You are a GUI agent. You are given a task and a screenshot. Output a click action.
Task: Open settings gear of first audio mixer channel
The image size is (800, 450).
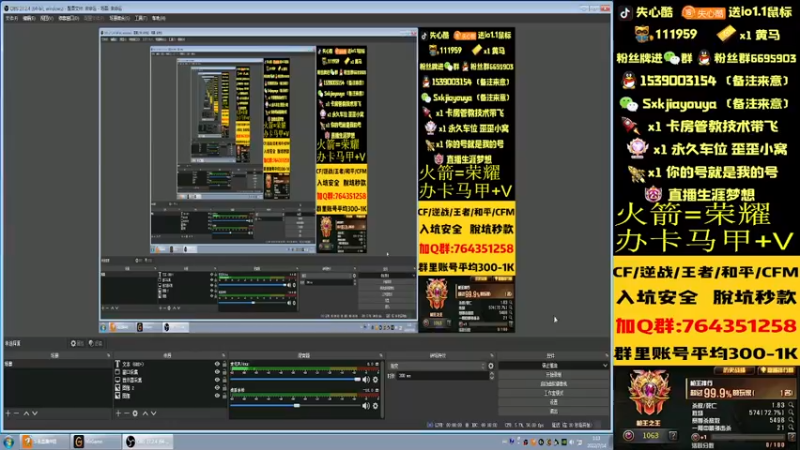(x=376, y=380)
